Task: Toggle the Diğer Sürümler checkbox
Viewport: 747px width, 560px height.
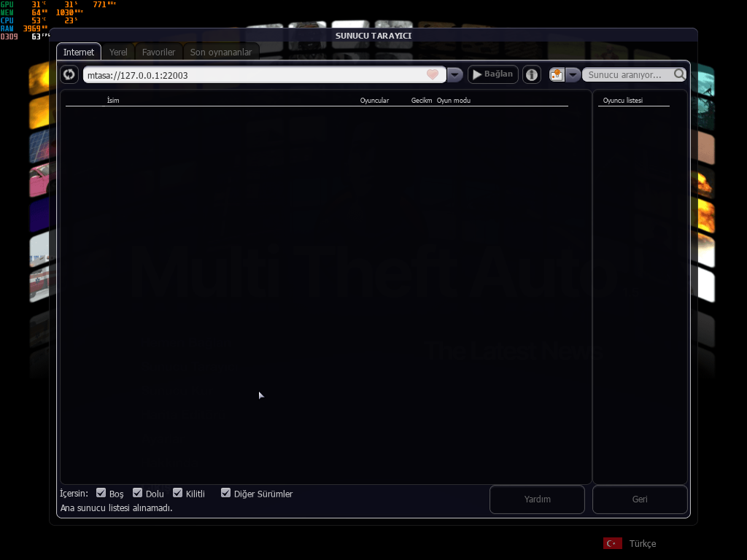Action: 226,493
